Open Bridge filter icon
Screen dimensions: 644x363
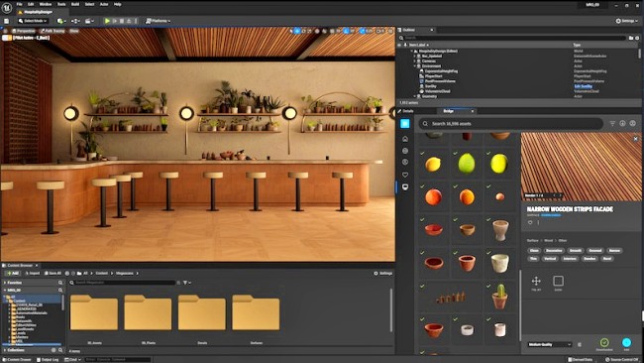pyautogui.click(x=612, y=123)
